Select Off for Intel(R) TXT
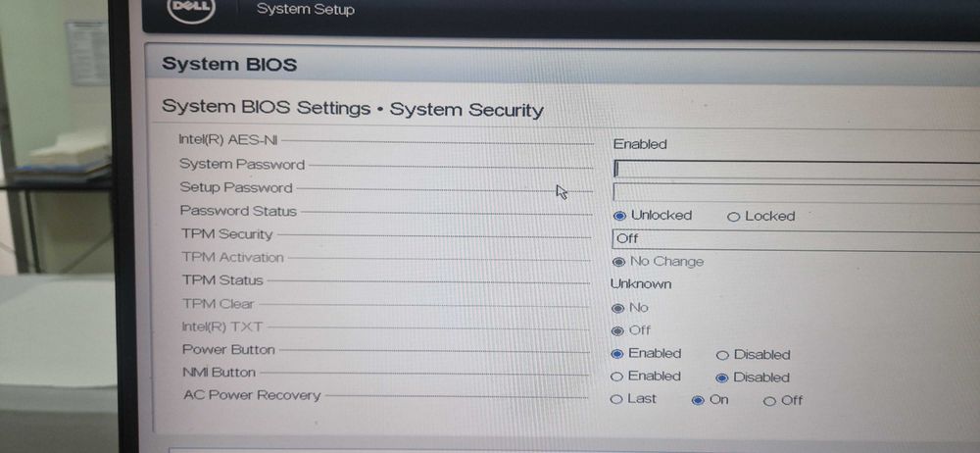 click(617, 330)
